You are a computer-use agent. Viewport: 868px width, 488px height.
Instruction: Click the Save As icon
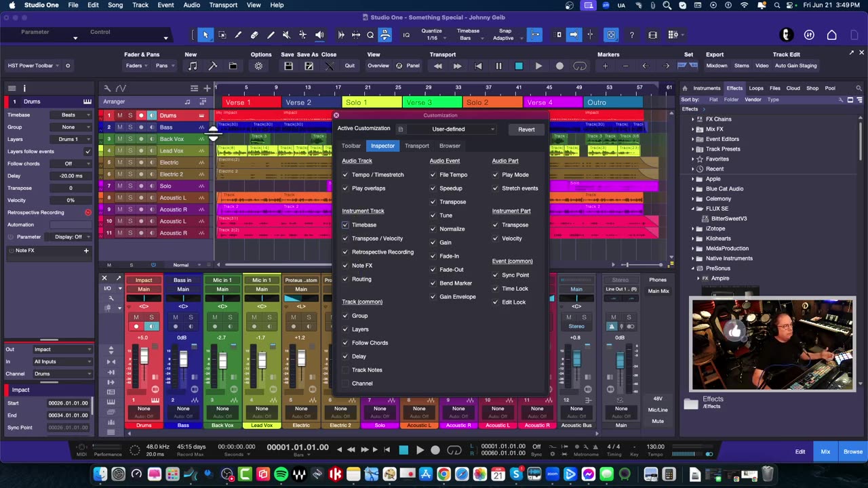(309, 66)
